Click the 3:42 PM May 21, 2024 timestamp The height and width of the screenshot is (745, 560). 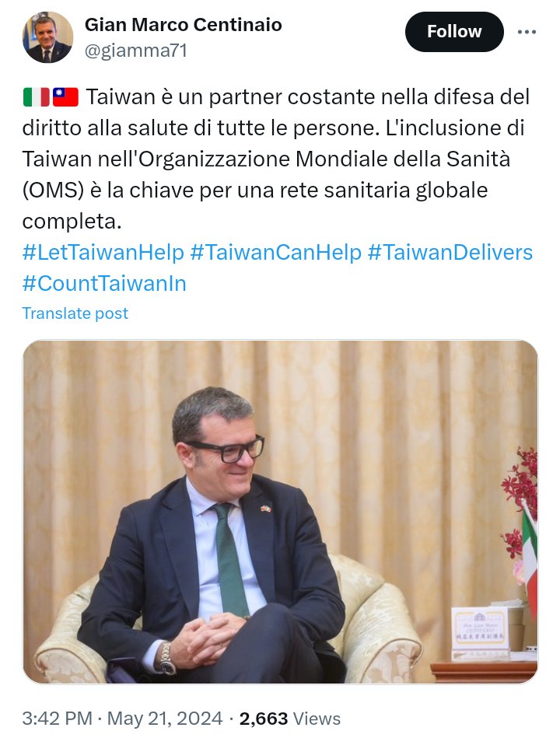point(122,718)
